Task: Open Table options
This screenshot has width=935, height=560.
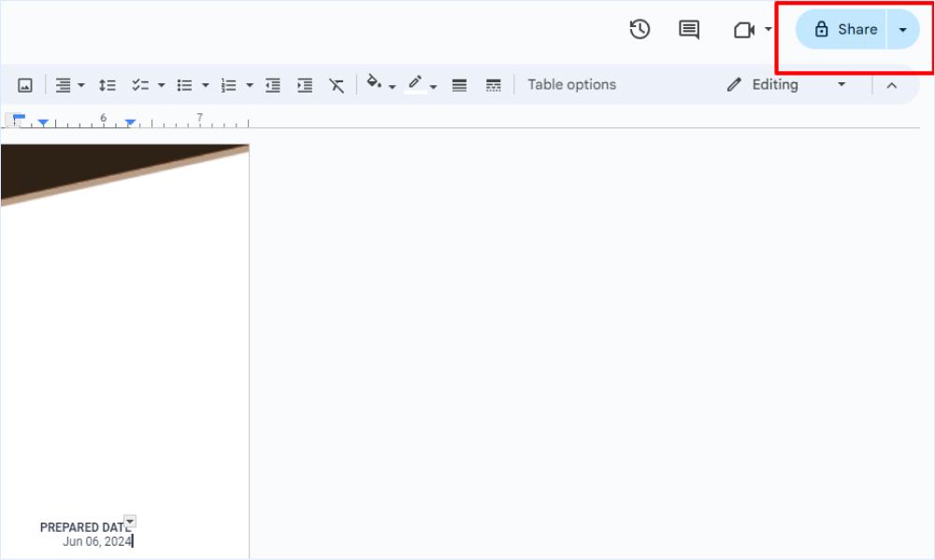Action: click(x=571, y=85)
